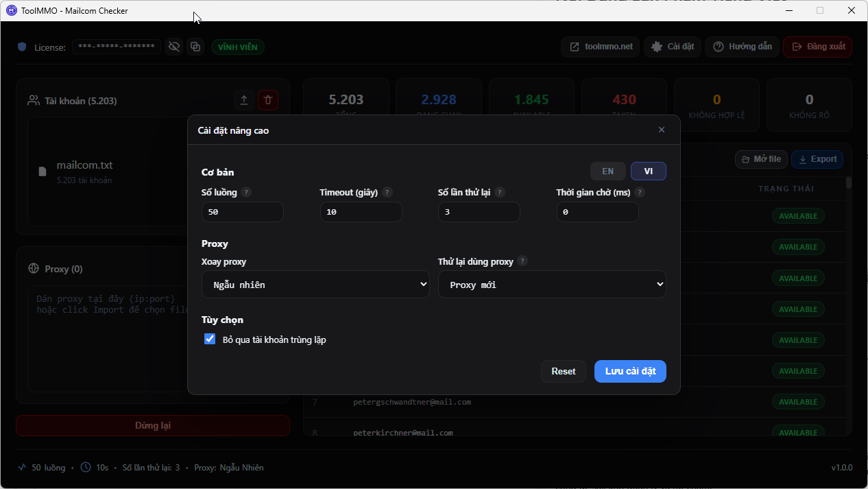This screenshot has height=489, width=868.
Task: Click the Số lần thử lại help icon
Action: 500,193
